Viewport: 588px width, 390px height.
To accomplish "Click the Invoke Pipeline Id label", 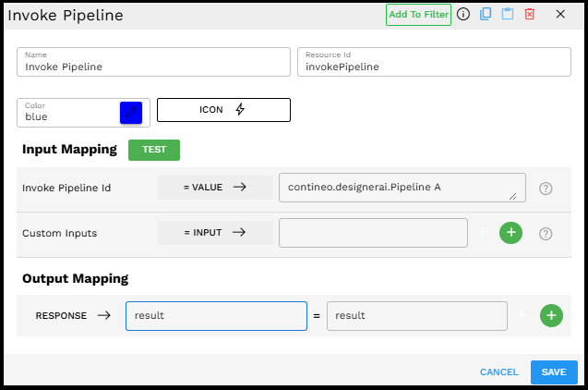I will coord(66,188).
